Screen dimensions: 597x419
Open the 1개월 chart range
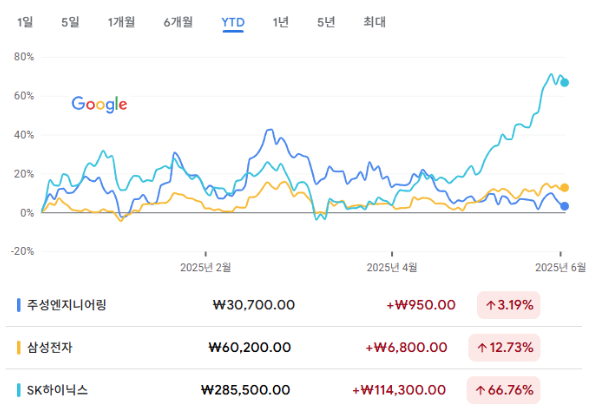click(x=121, y=22)
